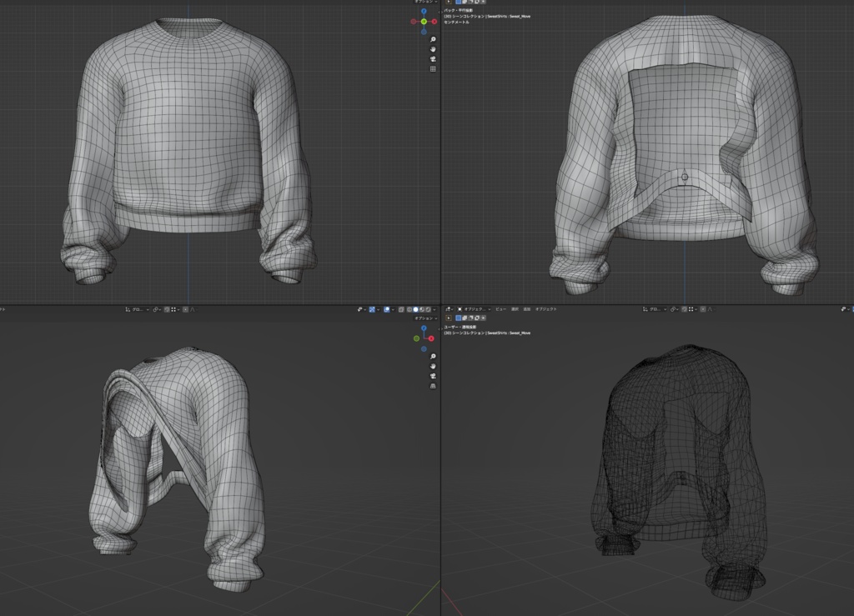The width and height of the screenshot is (854, 616).
Task: Open shading options dropdown in bottom-left header
Action: 434,309
